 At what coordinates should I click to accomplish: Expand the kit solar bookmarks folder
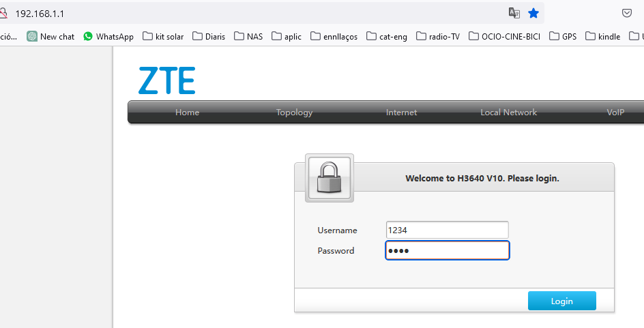click(163, 36)
